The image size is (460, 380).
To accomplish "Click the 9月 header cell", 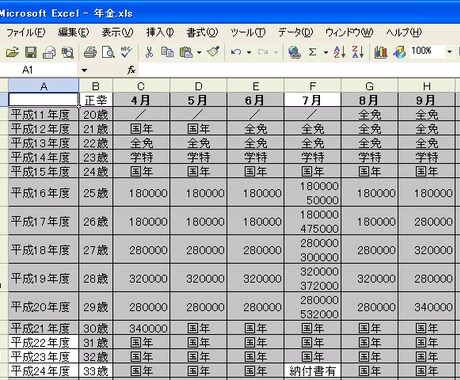I will click(426, 100).
